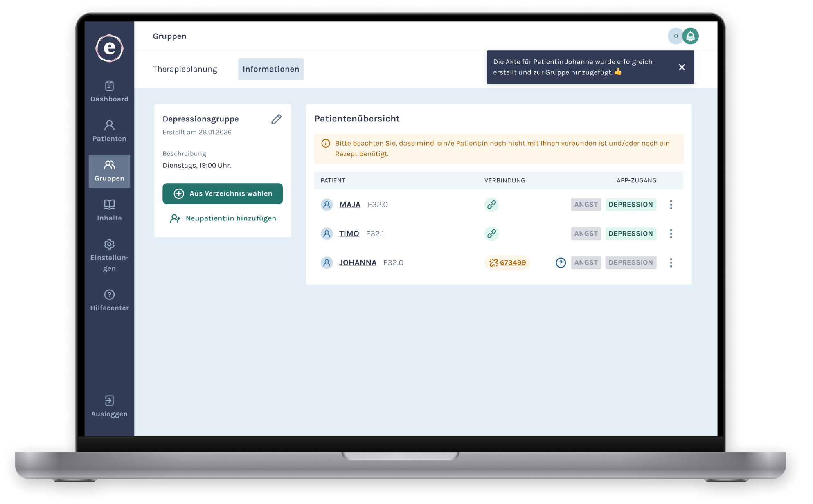The width and height of the screenshot is (813, 504).
Task: Click Aus Verzeichnis wählen button
Action: click(223, 193)
